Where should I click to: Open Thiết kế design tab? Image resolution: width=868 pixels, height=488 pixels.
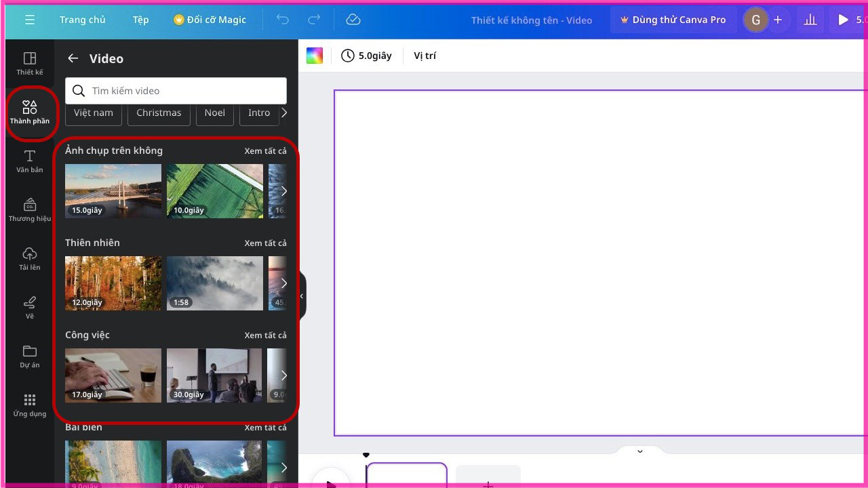tap(30, 64)
